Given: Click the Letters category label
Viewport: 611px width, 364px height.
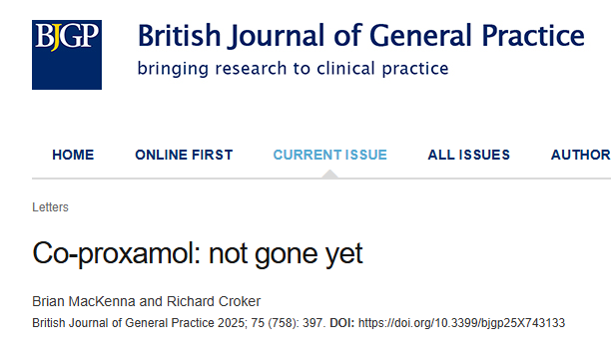Looking at the screenshot, I should click(50, 207).
